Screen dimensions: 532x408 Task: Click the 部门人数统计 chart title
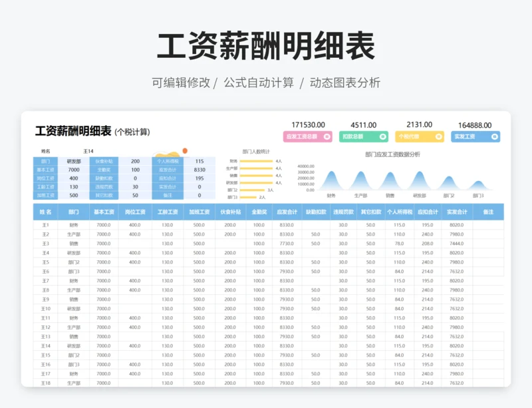point(256,152)
